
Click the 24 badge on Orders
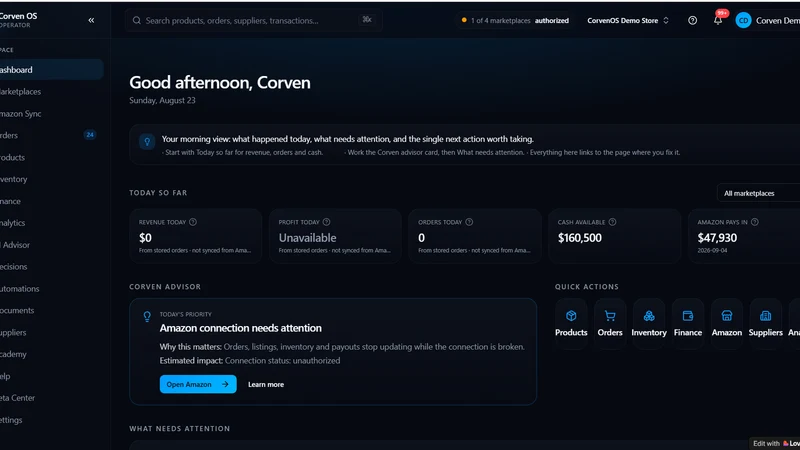(90, 135)
